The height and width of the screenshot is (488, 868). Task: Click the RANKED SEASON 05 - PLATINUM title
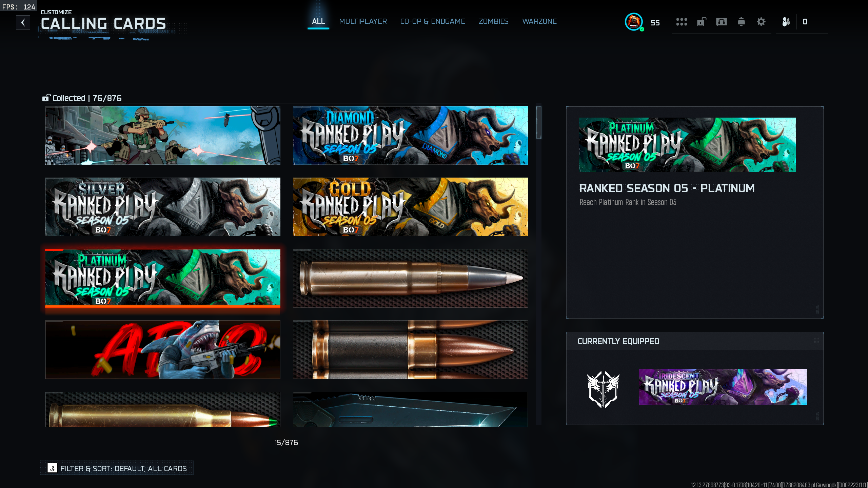click(x=667, y=188)
